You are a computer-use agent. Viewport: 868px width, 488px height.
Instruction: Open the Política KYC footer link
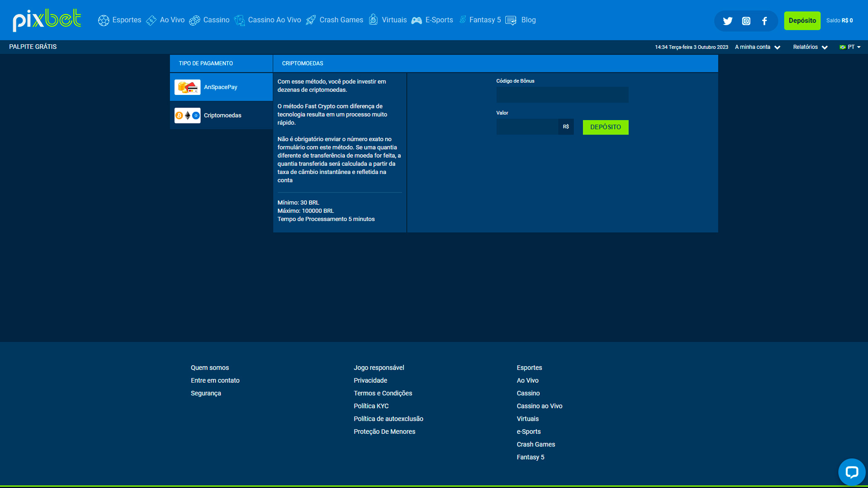pos(371,406)
